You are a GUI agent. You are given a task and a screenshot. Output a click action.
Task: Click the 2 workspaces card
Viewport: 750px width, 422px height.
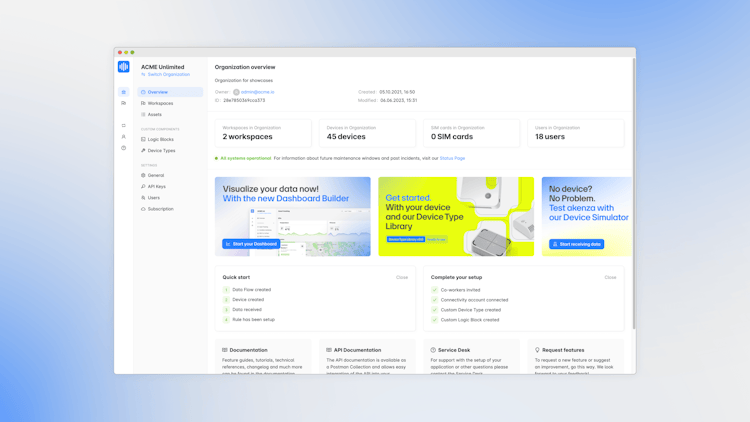(x=263, y=133)
